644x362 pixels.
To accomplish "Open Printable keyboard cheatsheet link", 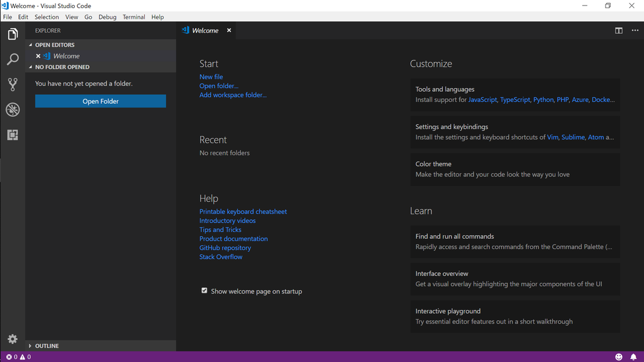I will pos(243,211).
